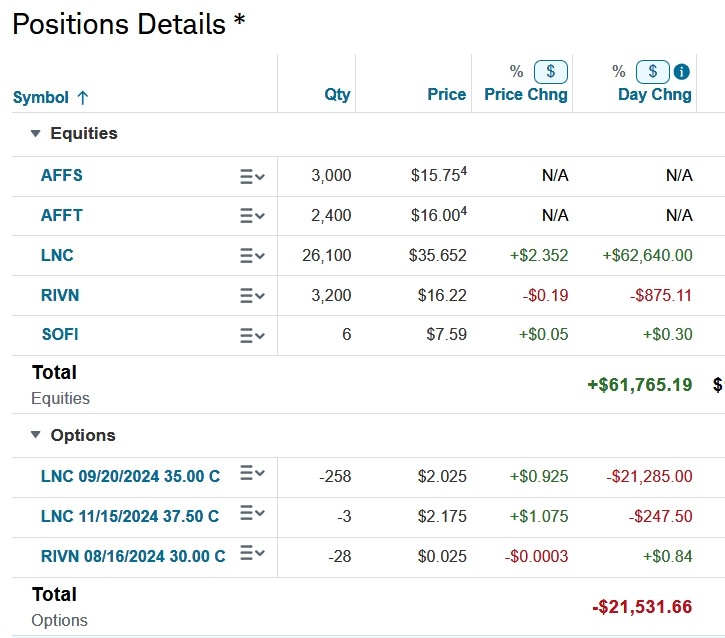Click equities total +$61,765.19
This screenshot has height=638, width=725.
[x=639, y=385]
